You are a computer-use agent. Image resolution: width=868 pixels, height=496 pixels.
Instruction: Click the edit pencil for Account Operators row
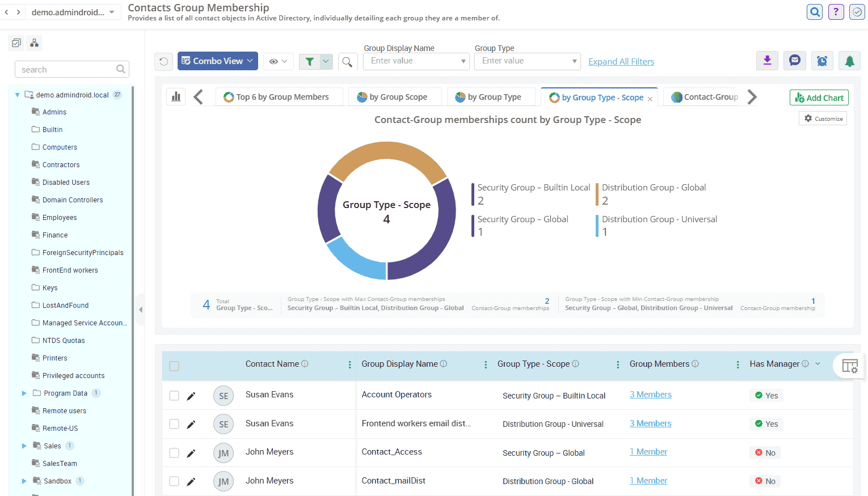(191, 396)
